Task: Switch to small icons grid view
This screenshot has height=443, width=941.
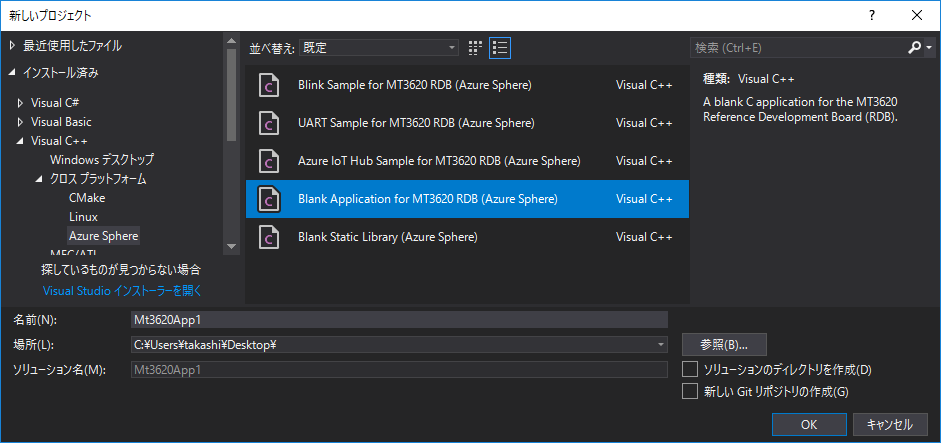Action: click(475, 47)
